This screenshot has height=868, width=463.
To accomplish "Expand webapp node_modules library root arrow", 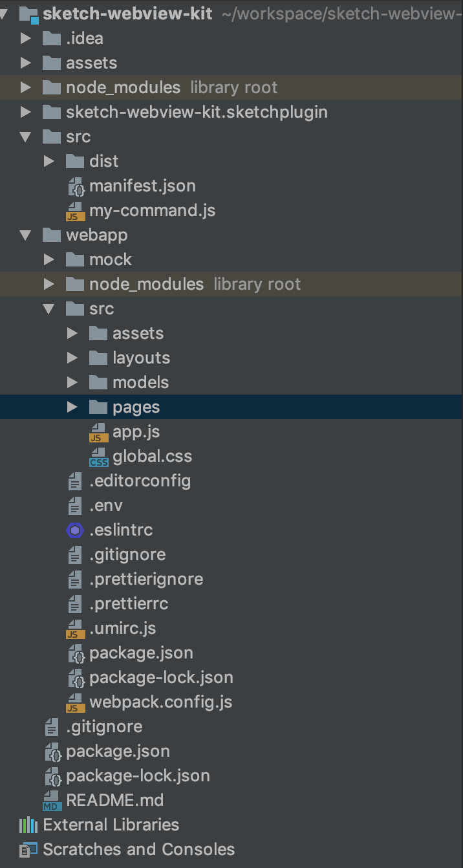I will tap(49, 284).
